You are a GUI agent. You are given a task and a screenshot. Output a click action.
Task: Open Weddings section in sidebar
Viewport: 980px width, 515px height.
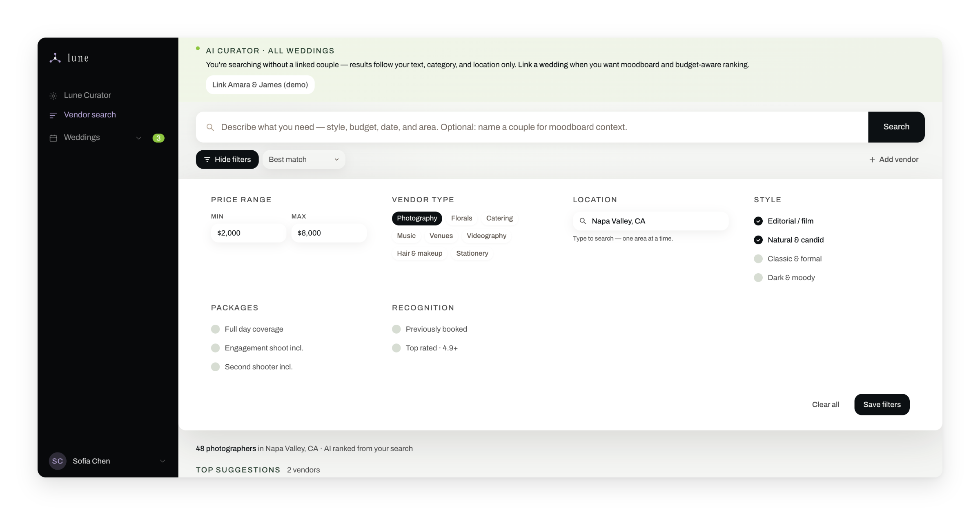click(x=82, y=137)
